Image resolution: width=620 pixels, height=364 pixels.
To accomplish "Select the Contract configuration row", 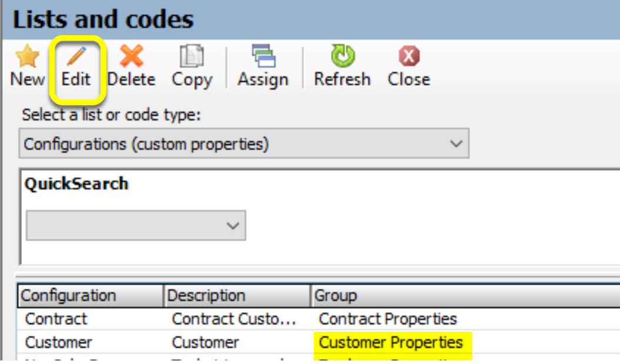I will click(56, 319).
